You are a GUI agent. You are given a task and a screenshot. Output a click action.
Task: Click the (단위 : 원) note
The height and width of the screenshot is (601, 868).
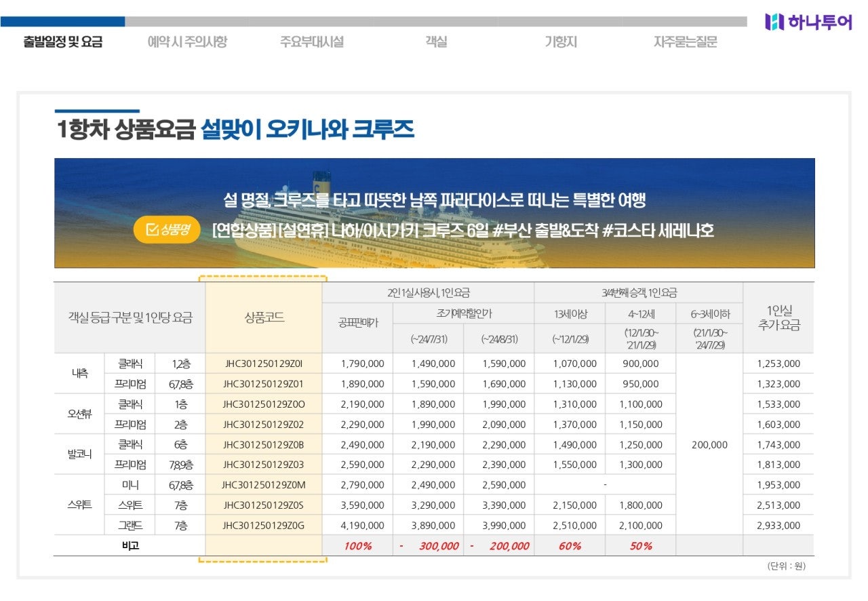coord(786,566)
